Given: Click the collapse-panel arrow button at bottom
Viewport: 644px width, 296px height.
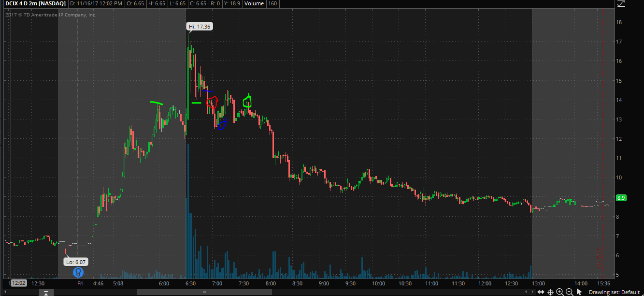Looking at the screenshot, I should tap(46, 293).
